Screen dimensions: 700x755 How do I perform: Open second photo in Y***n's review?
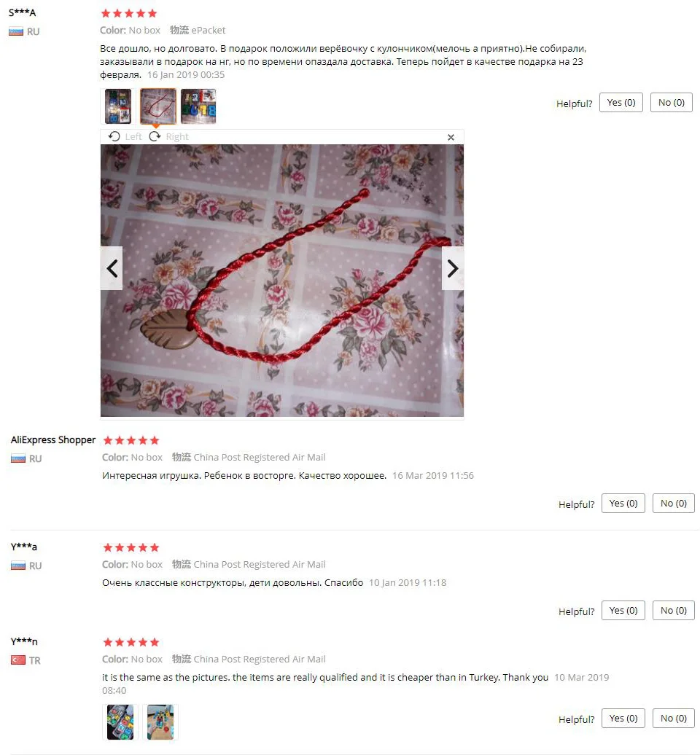(x=160, y=721)
